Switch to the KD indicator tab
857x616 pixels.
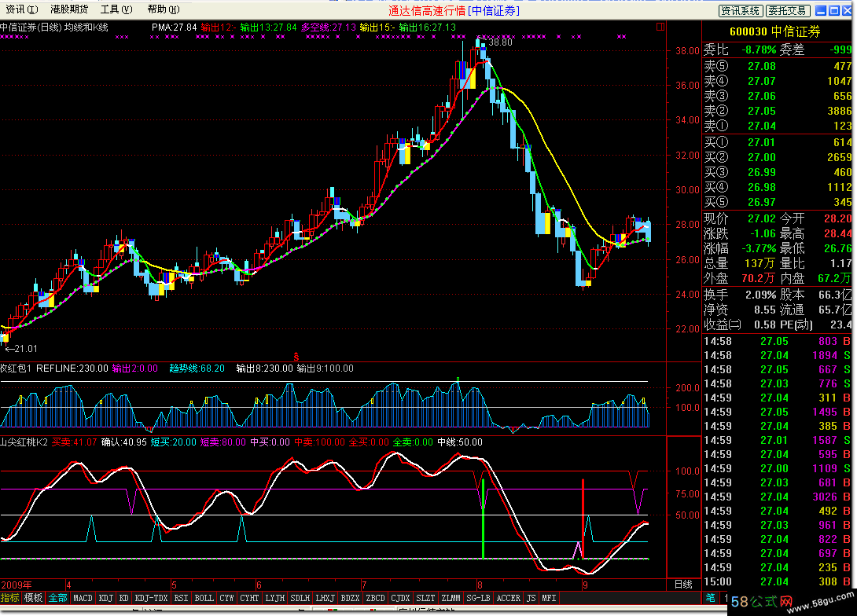(x=124, y=598)
